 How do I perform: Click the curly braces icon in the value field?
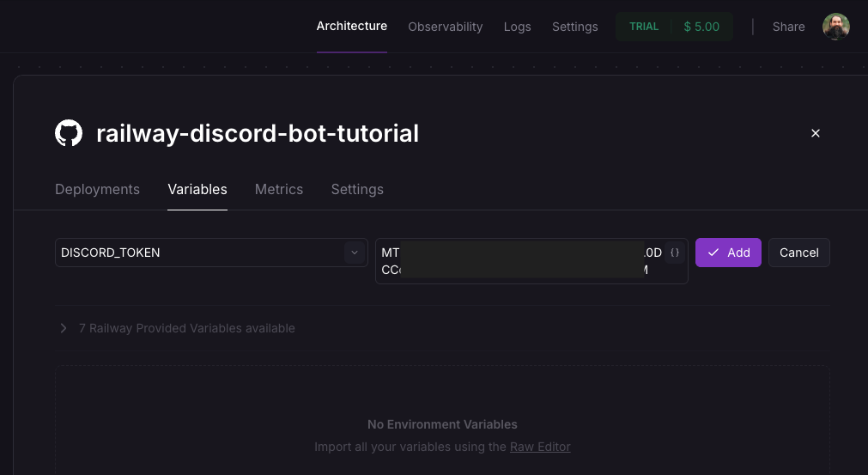coord(675,253)
